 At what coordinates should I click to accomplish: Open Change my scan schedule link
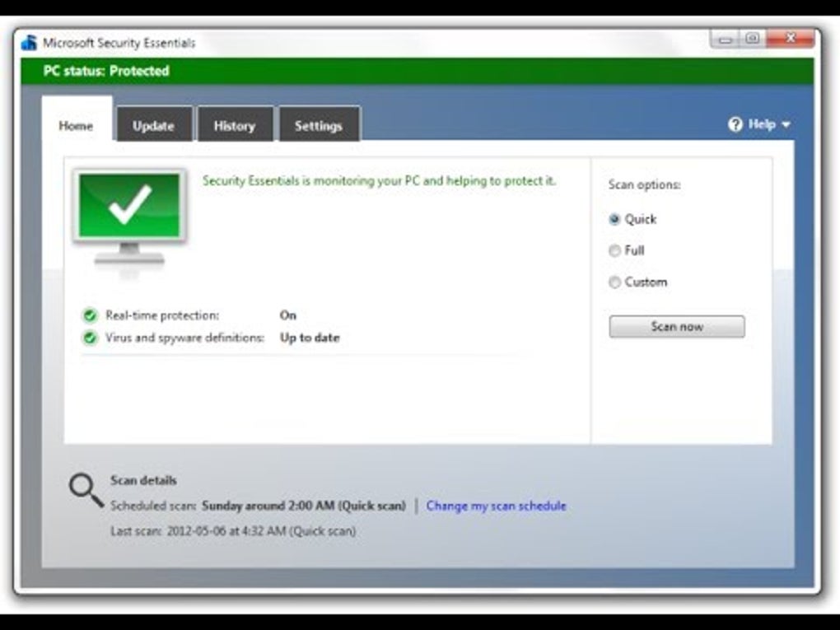(x=496, y=506)
